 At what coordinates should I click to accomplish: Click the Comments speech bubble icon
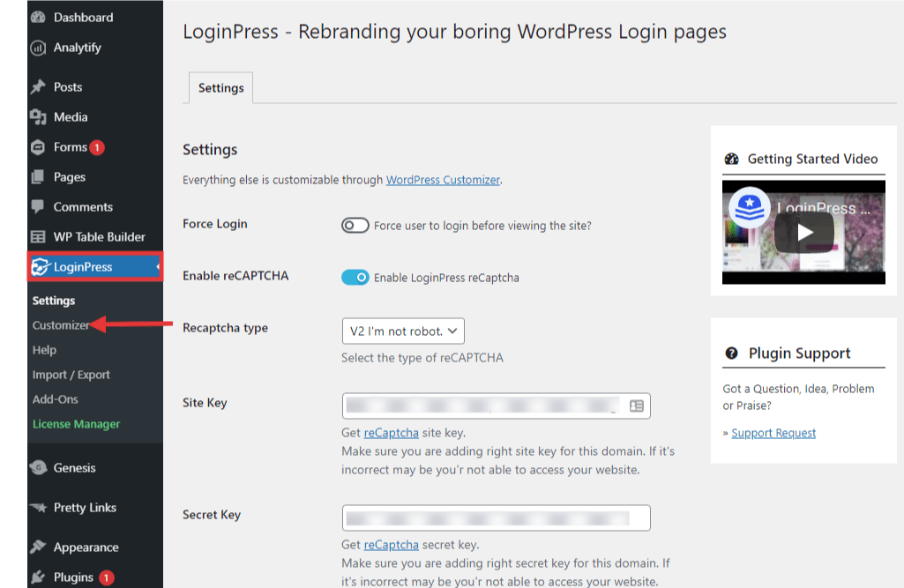pos(38,207)
